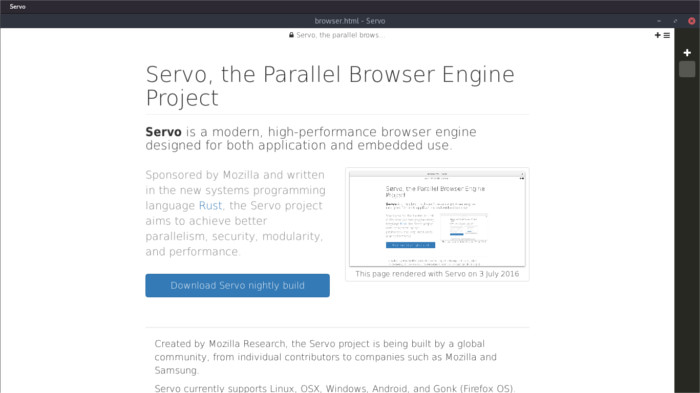Click the Servo label in the top bar
This screenshot has width=700, height=393.
[17, 7]
